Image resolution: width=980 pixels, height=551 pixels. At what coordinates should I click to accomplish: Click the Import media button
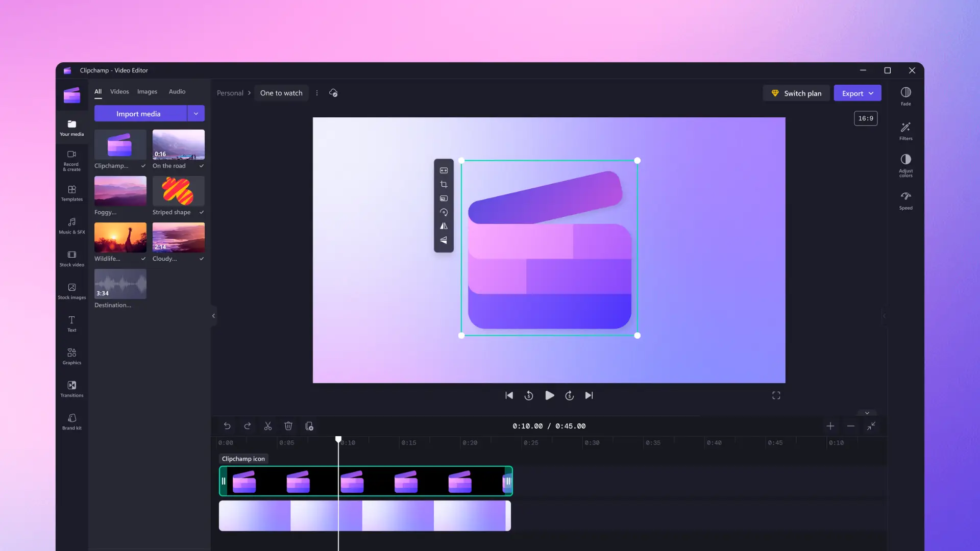138,113
